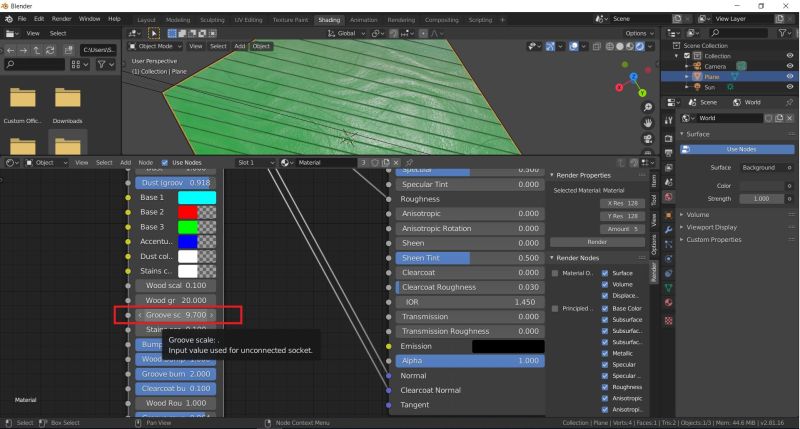Select the Plane object in outliner

[712, 77]
